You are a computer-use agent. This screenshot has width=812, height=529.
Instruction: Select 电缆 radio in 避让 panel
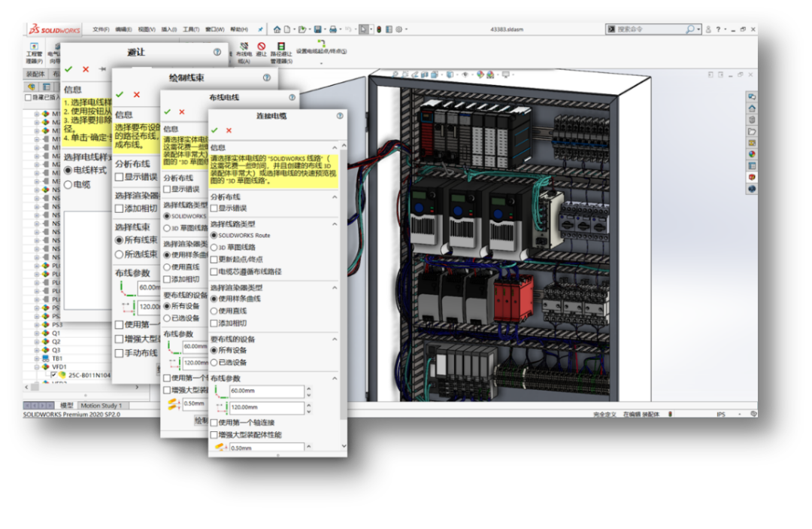point(68,185)
